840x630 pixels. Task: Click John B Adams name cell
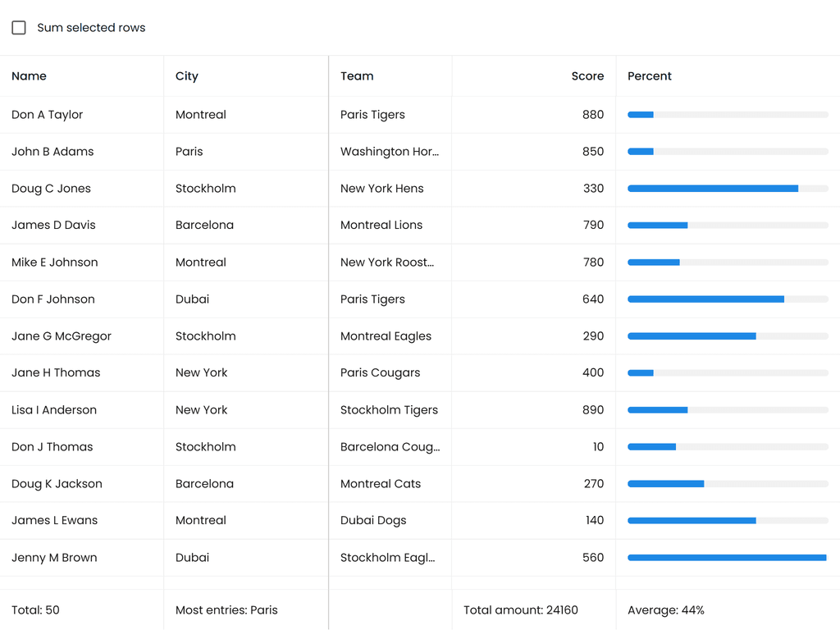pos(52,152)
